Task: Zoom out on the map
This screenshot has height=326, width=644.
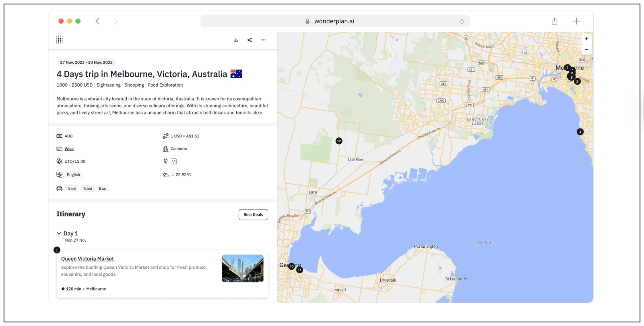Action: pos(586,50)
